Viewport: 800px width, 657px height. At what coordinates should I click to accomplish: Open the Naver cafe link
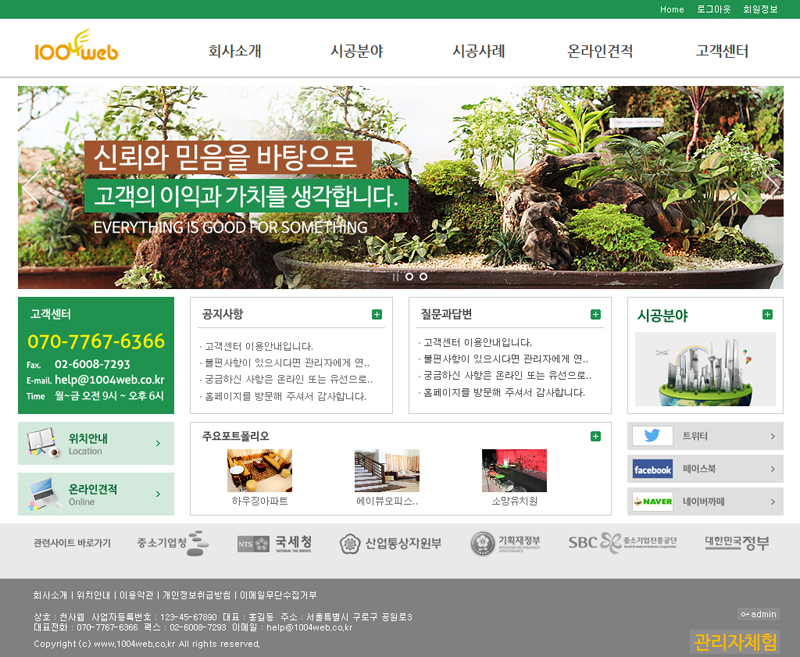coord(705,501)
